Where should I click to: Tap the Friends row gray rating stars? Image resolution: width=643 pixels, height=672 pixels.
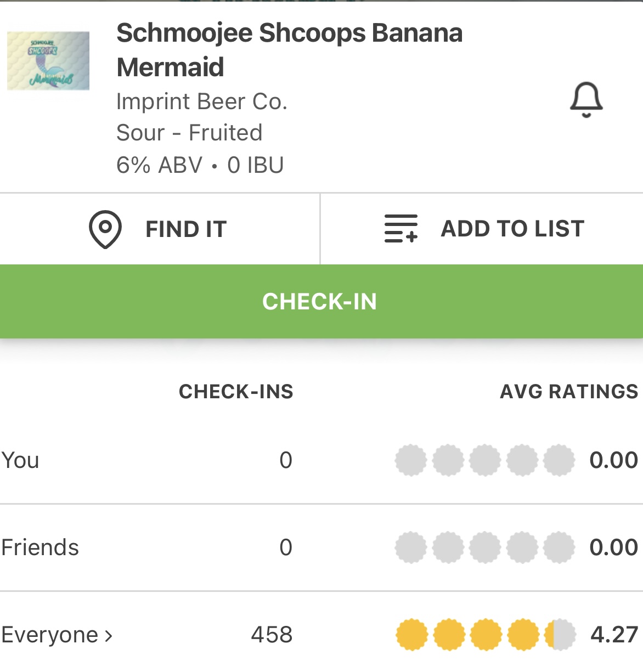485,547
